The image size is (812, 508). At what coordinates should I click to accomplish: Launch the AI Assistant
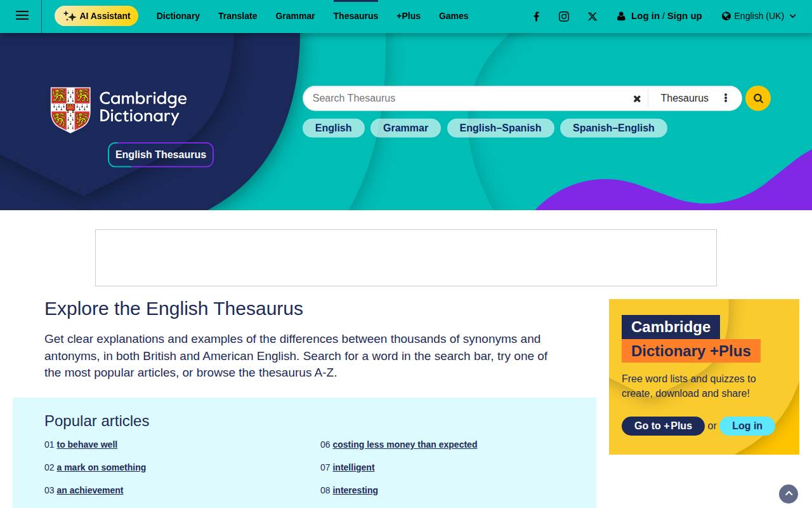[x=96, y=16]
